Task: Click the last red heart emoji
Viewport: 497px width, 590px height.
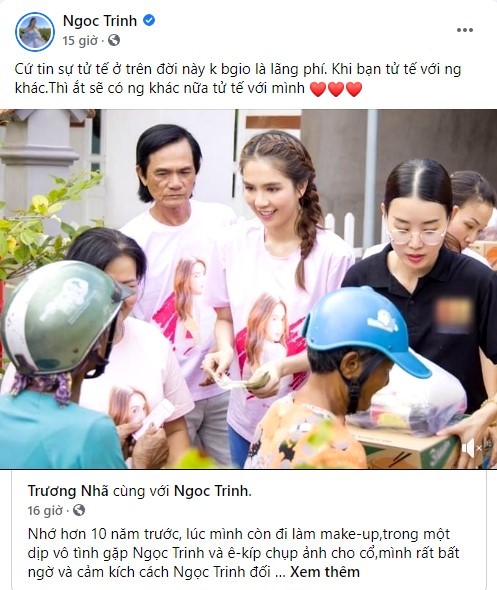Action: tap(354, 89)
